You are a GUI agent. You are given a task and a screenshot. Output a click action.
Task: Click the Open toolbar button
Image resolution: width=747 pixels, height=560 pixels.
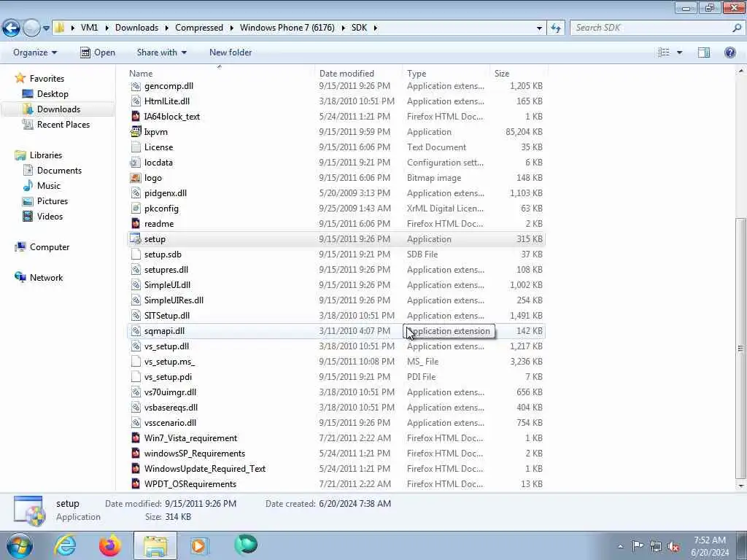point(98,52)
